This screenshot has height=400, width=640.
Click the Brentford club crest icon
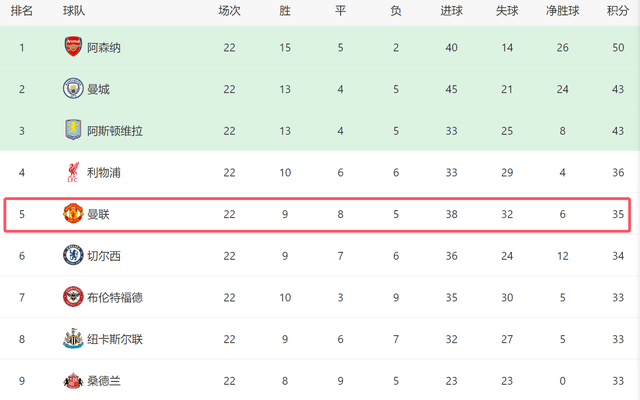pos(72,297)
